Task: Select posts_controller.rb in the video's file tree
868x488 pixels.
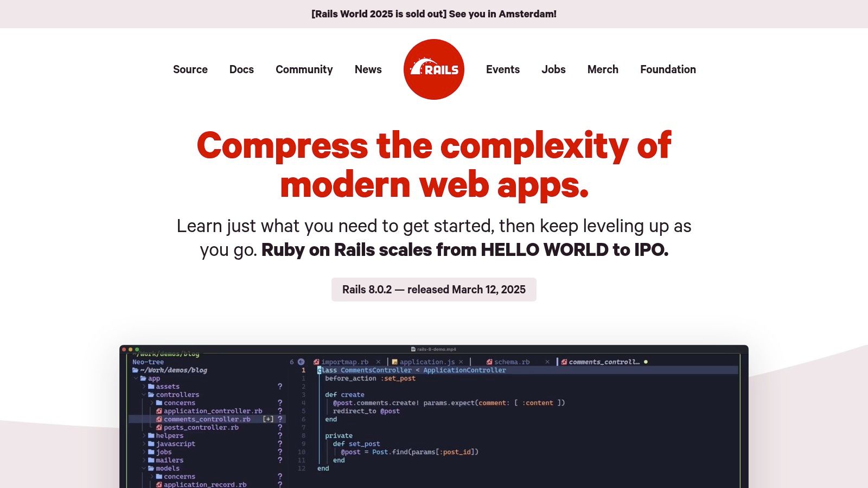Action: click(201, 427)
